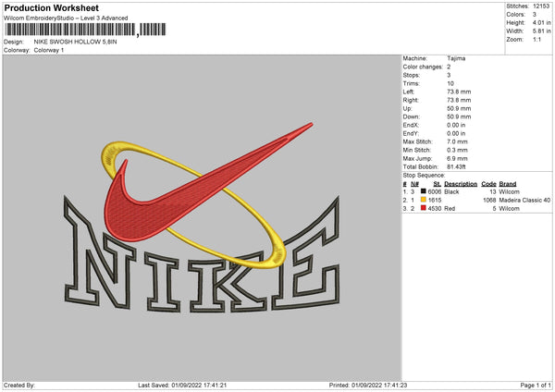Screen dimensions: 555x392
Task: Click the barcode at the top
Action: [85, 30]
